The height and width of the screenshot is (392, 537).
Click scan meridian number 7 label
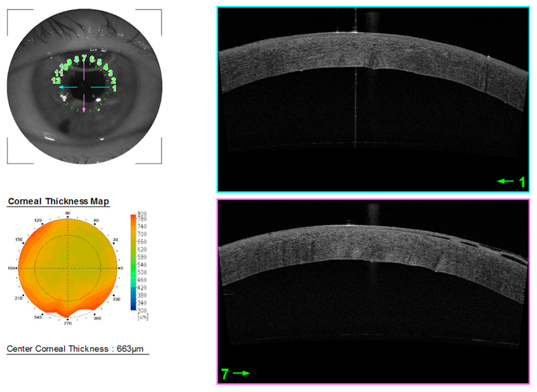(84, 58)
